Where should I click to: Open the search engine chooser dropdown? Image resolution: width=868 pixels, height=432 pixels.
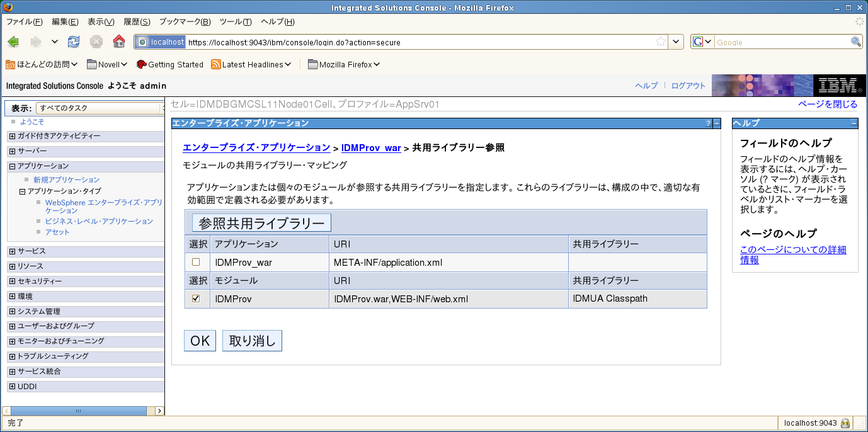click(x=703, y=42)
